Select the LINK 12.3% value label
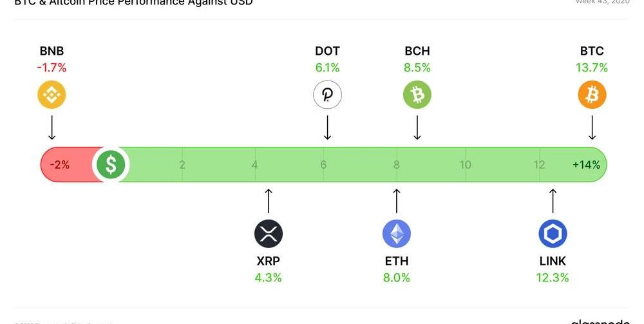This screenshot has height=324, width=644. click(x=553, y=278)
